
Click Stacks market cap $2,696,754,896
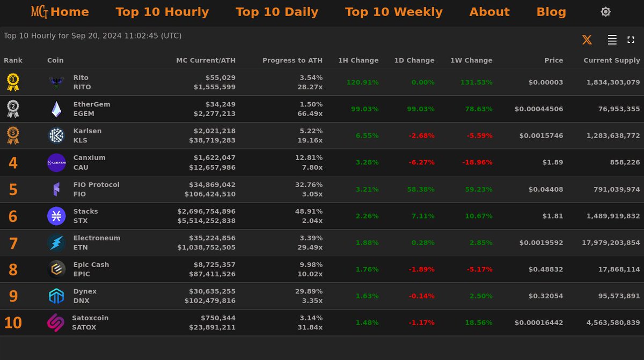click(207, 211)
